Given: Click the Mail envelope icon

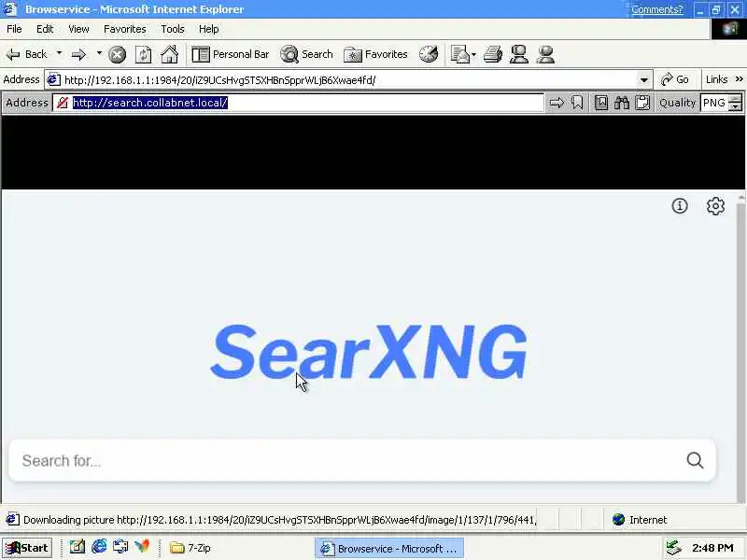Looking at the screenshot, I should click(460, 54).
